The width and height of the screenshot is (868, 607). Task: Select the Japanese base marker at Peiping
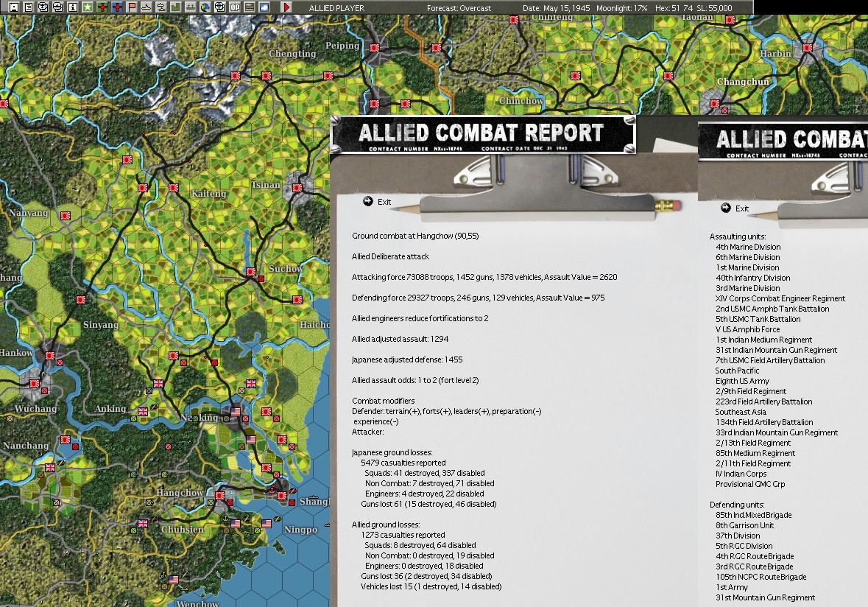[x=375, y=48]
